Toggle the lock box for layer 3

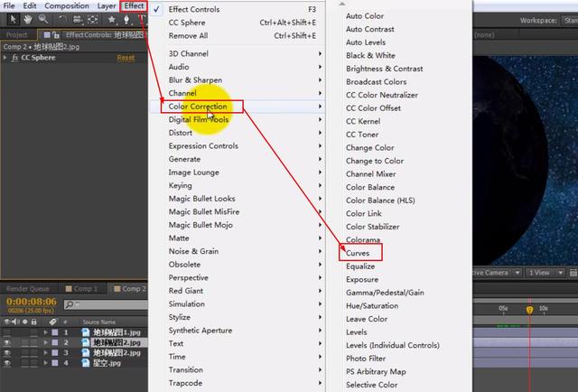[x=34, y=353]
